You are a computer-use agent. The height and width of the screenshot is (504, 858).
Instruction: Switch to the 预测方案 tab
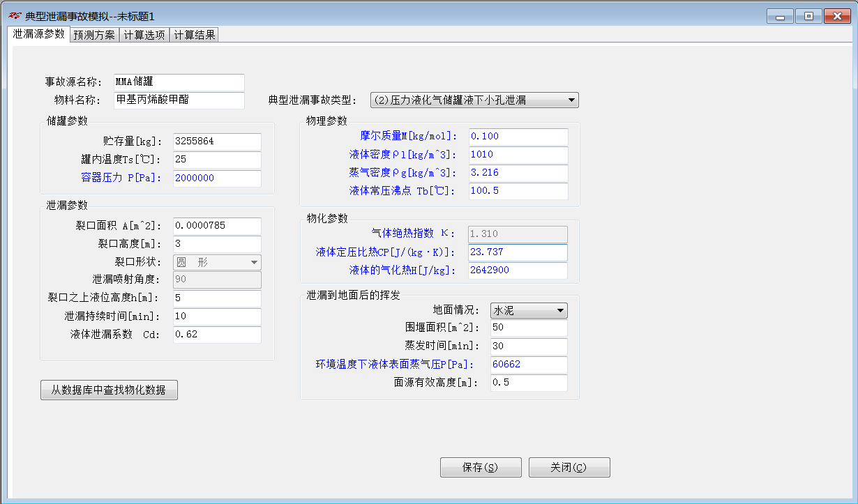pos(94,36)
